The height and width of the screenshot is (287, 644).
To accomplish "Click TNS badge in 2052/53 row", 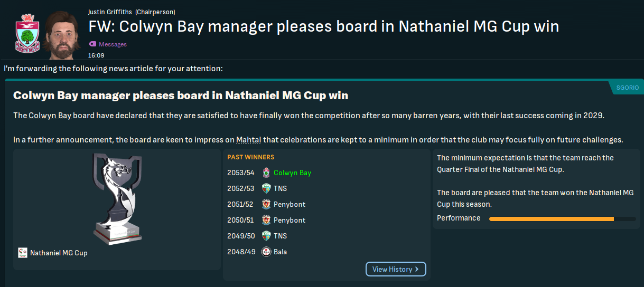I will (266, 188).
